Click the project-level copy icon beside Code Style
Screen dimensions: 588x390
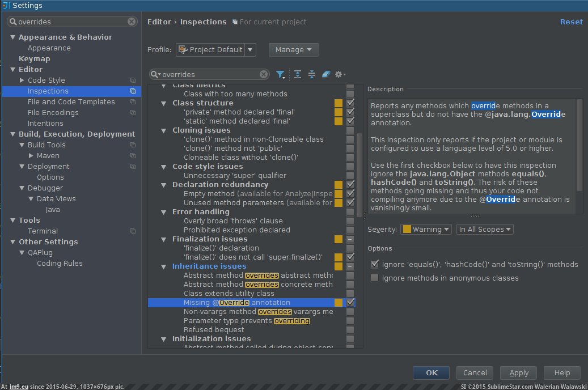pyautogui.click(x=133, y=80)
